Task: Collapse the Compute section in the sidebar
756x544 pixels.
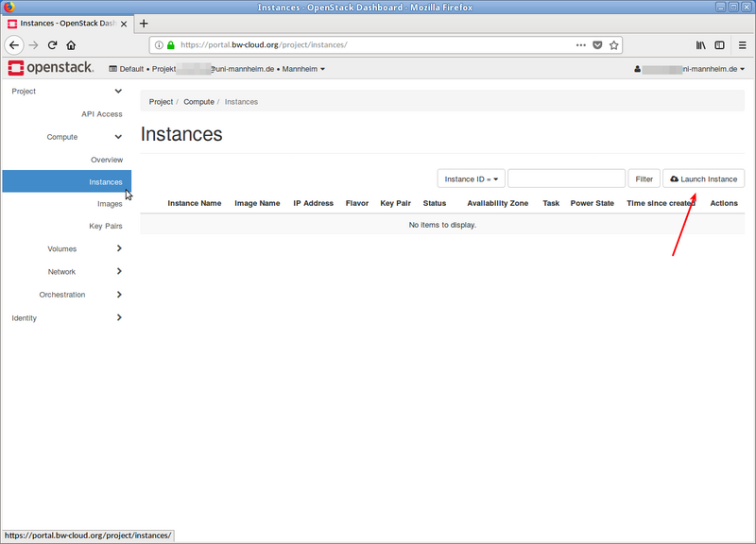Action: 64,136
